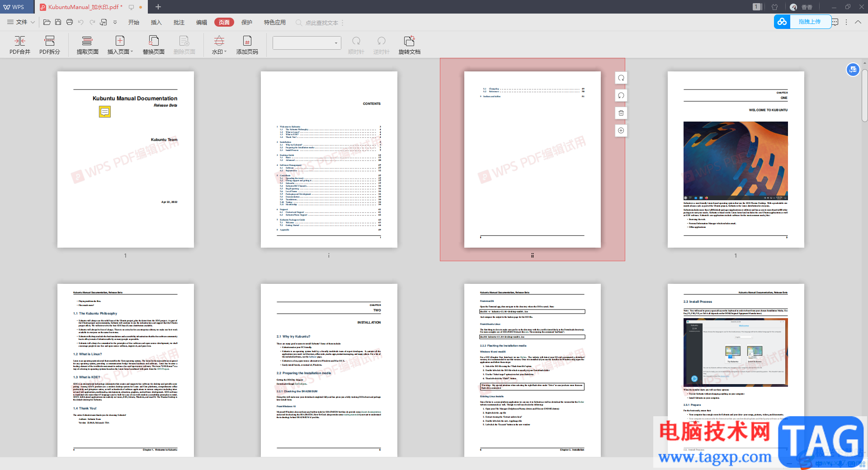Select the highlighted page ii thumbnail
The height and width of the screenshot is (470, 868).
533,160
